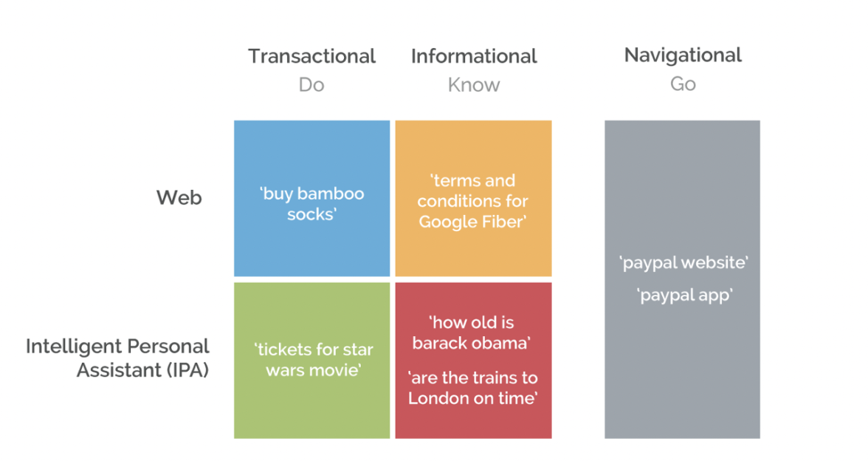This screenshot has height=461, width=868.
Task: Click the 'tickets for star wars movie' text
Action: pyautogui.click(x=311, y=359)
